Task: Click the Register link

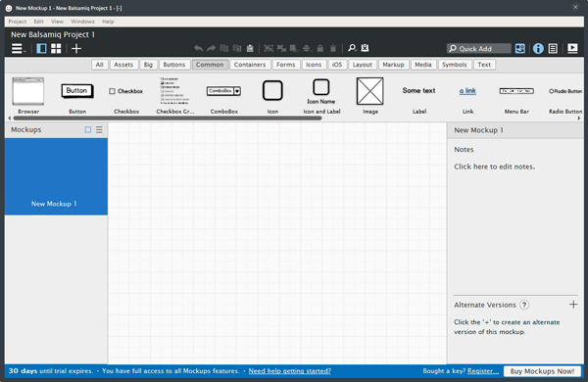Action: (x=483, y=371)
